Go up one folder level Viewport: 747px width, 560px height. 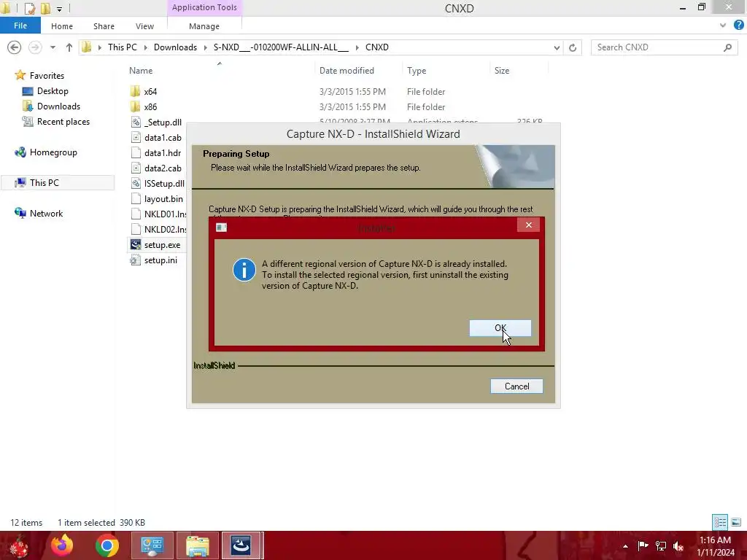(x=69, y=47)
